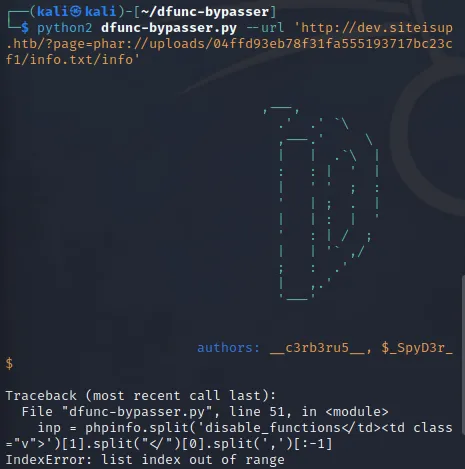Image resolution: width=465 pixels, height=469 pixels.
Task: Click the ~/dfunc-bypasser directory path
Action: pos(205,12)
